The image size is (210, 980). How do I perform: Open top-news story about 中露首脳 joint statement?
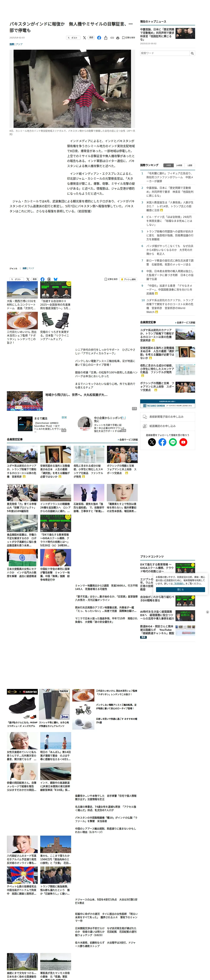[x=157, y=34]
